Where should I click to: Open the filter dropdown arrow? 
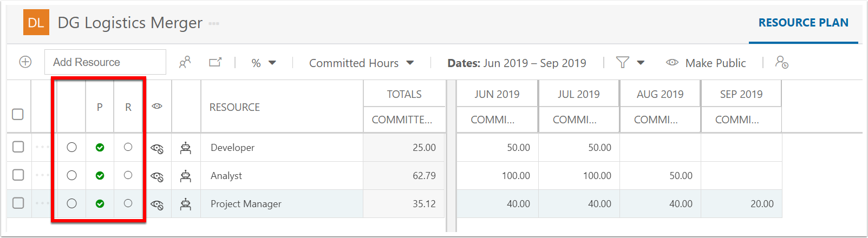(x=641, y=63)
